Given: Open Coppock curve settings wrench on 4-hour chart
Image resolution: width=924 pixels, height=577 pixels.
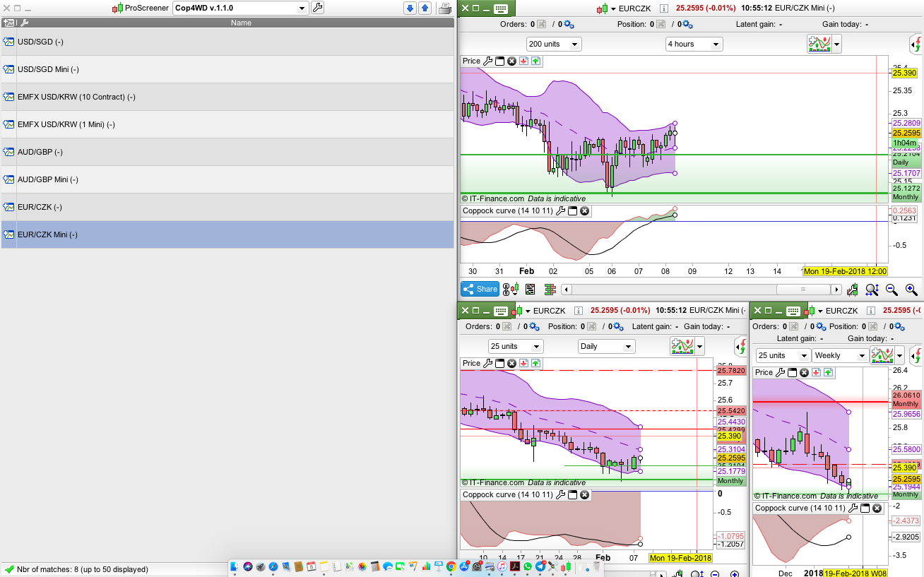Looking at the screenshot, I should click(x=561, y=211).
